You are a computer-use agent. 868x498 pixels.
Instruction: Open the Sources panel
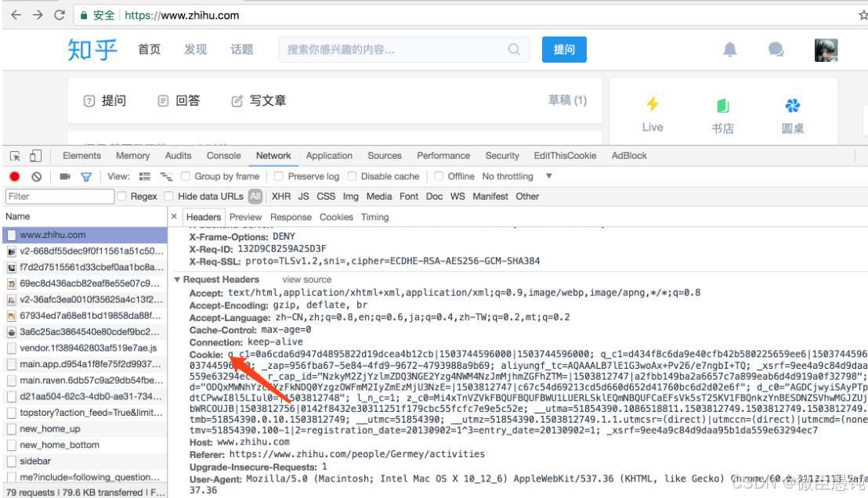(x=385, y=156)
